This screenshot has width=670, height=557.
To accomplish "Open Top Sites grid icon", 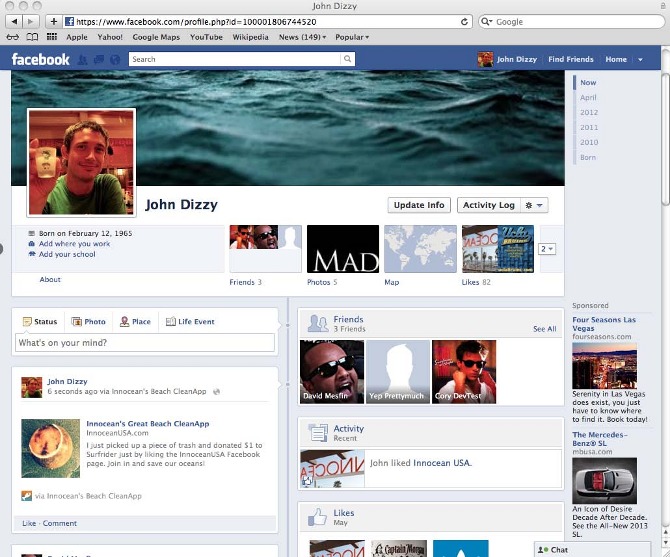I will pyautogui.click(x=52, y=37).
